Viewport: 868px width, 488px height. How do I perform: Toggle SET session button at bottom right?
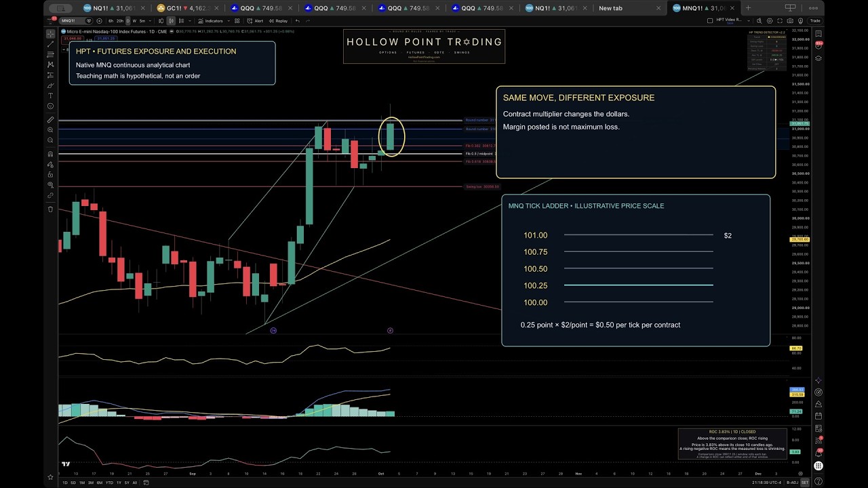coord(805,483)
